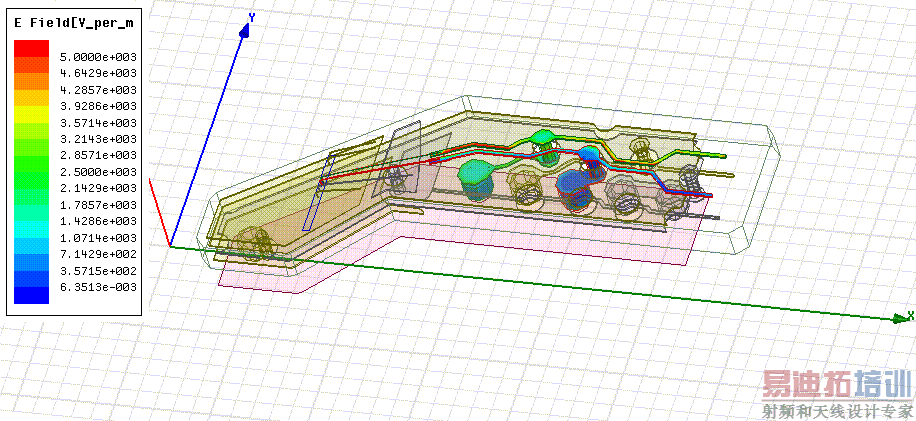Click the legend value 1.4286e+003
The width and height of the screenshot is (916, 421).
[x=98, y=221]
